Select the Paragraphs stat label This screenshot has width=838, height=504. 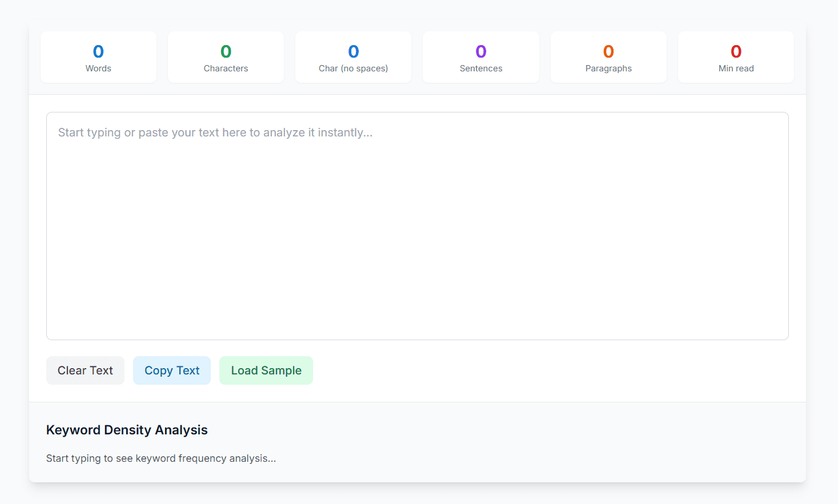[x=608, y=68]
